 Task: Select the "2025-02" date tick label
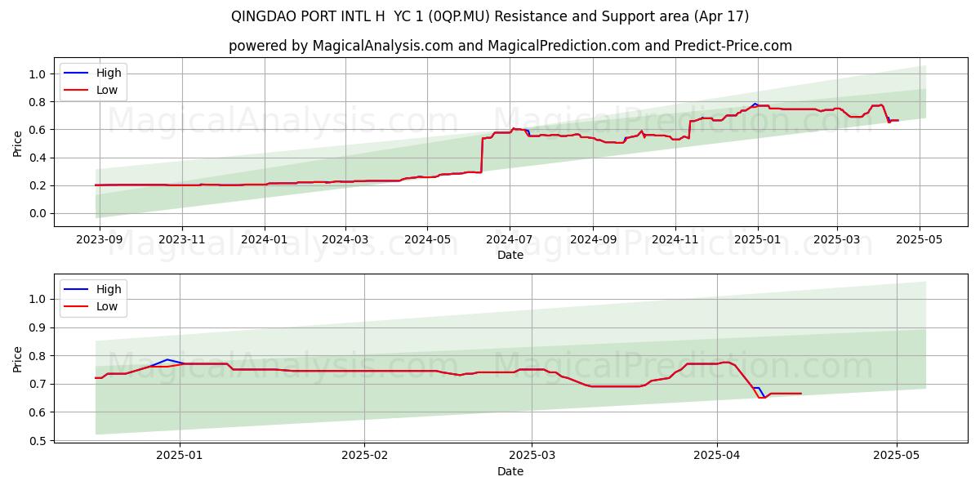(364, 456)
